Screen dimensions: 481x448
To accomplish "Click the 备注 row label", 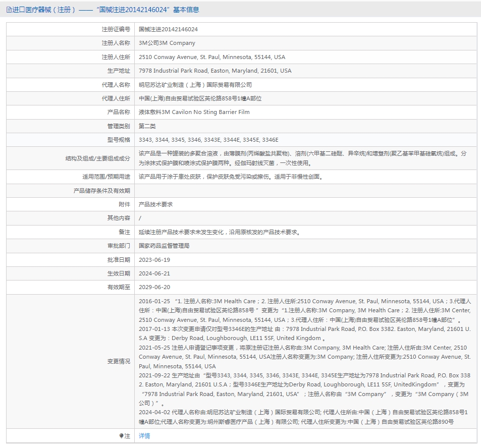I will point(125,232).
